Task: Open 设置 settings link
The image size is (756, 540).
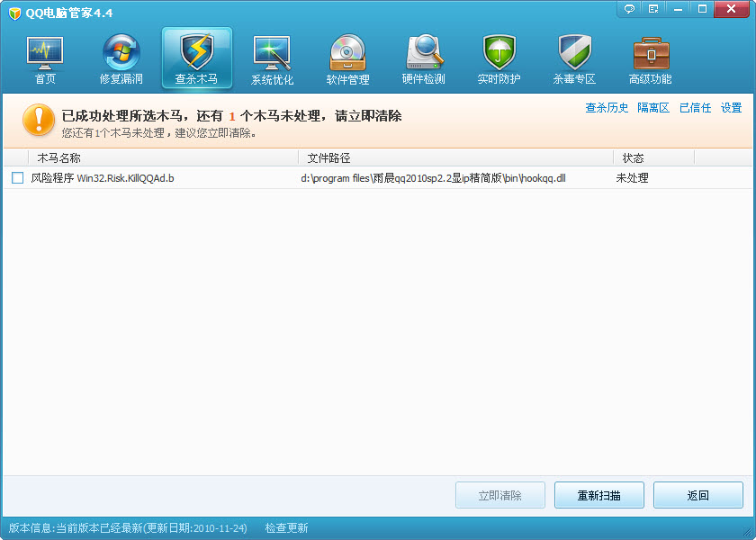Action: click(731, 108)
